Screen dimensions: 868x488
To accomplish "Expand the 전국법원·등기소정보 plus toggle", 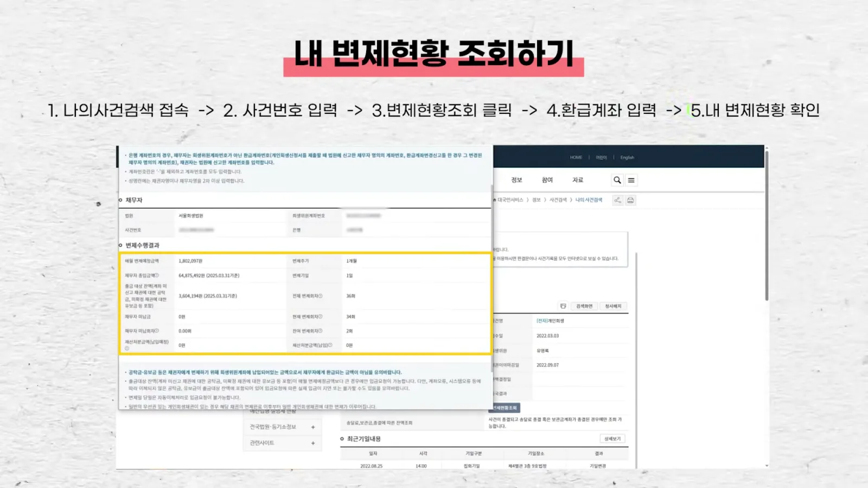I will 313,427.
